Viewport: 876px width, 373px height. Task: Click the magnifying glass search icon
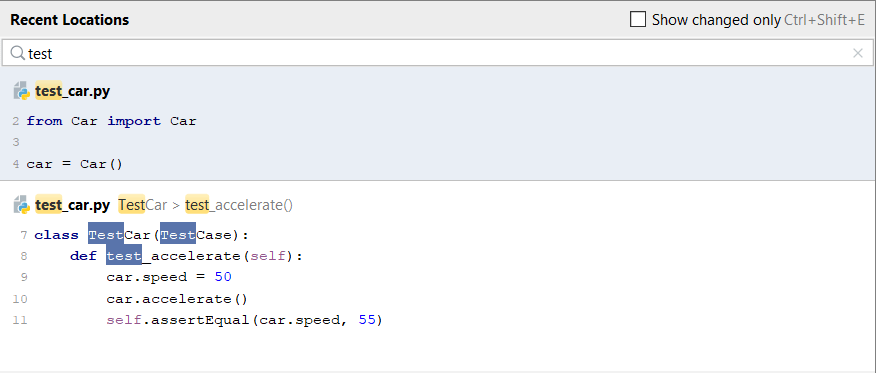tap(17, 53)
